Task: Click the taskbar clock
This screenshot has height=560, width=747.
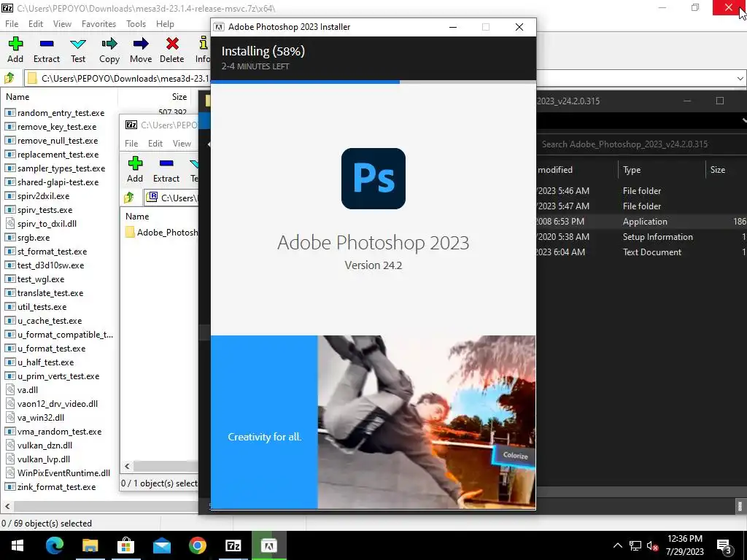Action: tap(684, 545)
